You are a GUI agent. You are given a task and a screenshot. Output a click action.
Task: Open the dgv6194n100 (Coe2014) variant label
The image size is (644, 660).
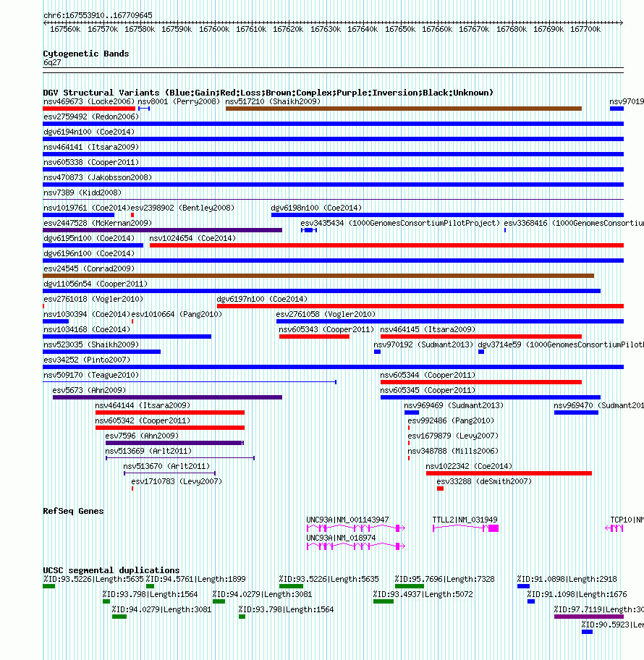click(89, 132)
